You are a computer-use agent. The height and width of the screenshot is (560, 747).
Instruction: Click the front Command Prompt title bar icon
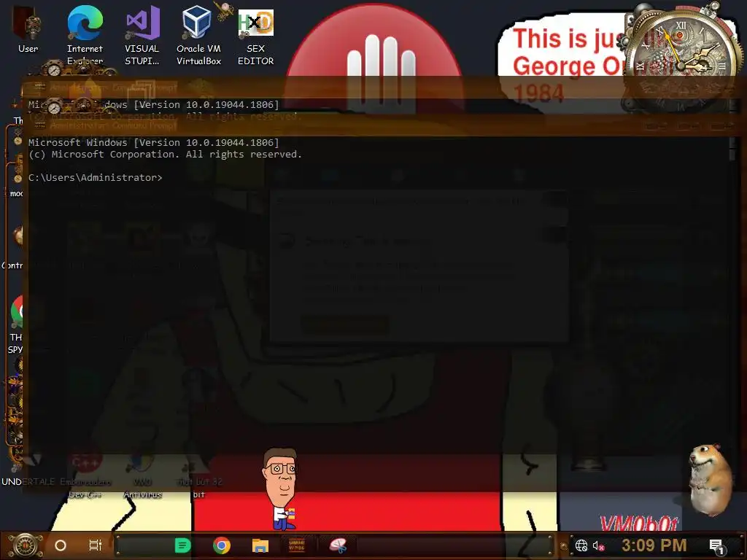[40, 125]
